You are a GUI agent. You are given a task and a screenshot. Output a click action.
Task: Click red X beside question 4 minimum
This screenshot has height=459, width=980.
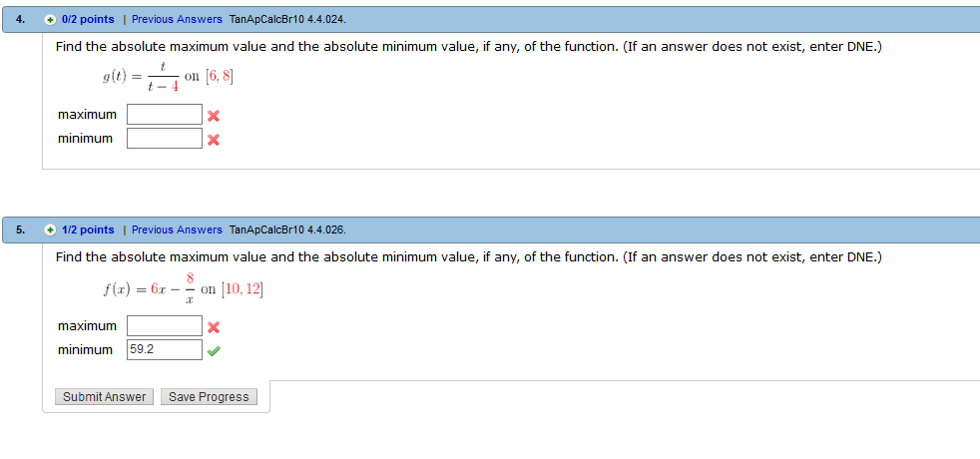pyautogui.click(x=214, y=140)
